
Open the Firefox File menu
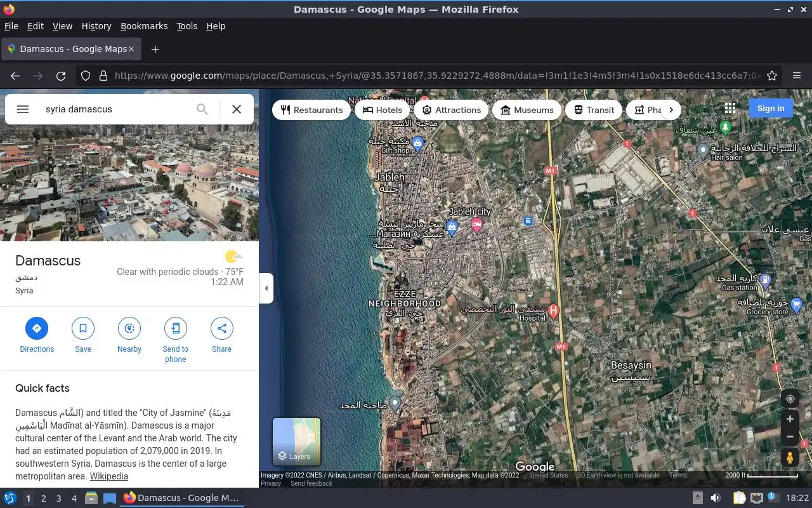pyautogui.click(x=11, y=26)
